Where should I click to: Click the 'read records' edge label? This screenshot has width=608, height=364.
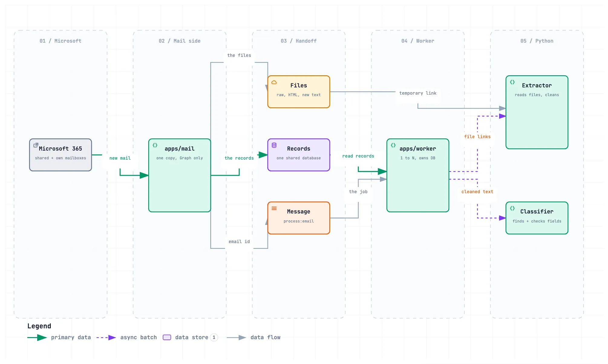358,156
